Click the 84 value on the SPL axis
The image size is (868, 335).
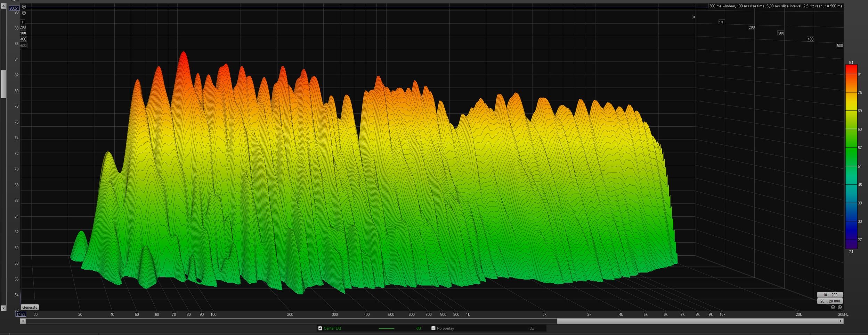(x=16, y=60)
